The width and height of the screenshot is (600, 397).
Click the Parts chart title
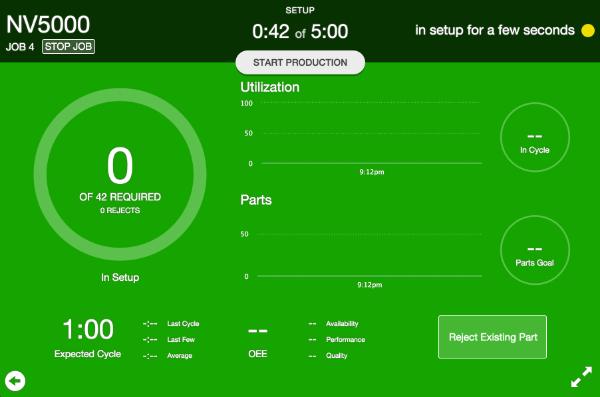[256, 200]
